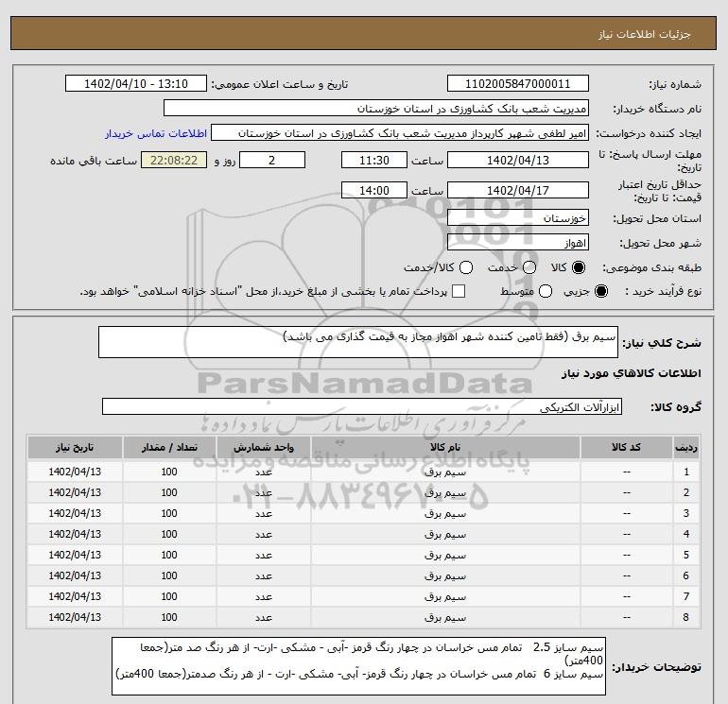Click the buyer organization name field
This screenshot has height=704, width=728.
pyautogui.click(x=376, y=108)
